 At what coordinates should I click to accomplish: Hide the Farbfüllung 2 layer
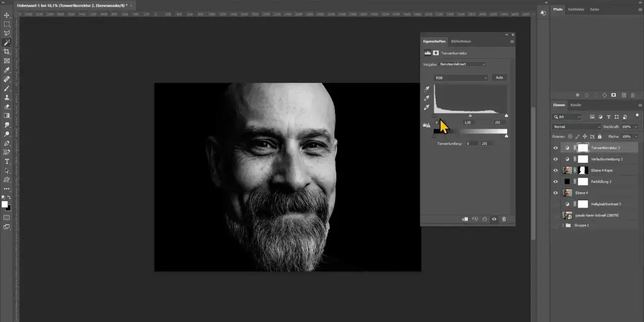(555, 181)
